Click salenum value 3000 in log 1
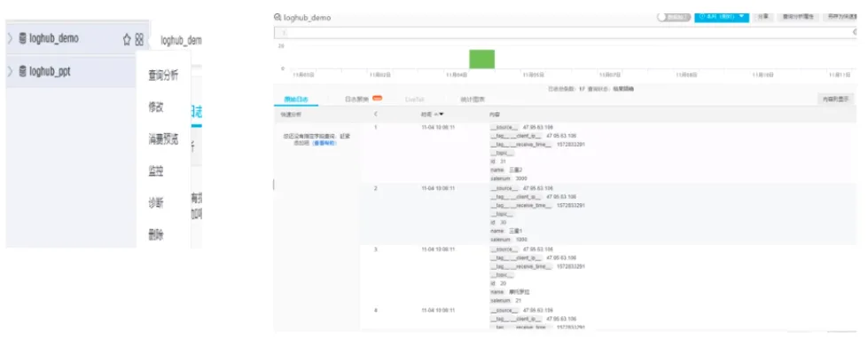The image size is (868, 348). point(521,178)
